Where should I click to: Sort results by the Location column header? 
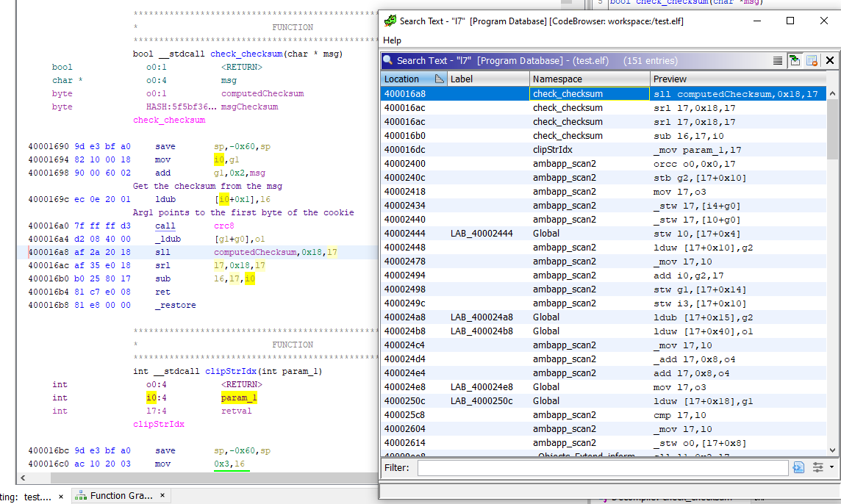point(414,79)
